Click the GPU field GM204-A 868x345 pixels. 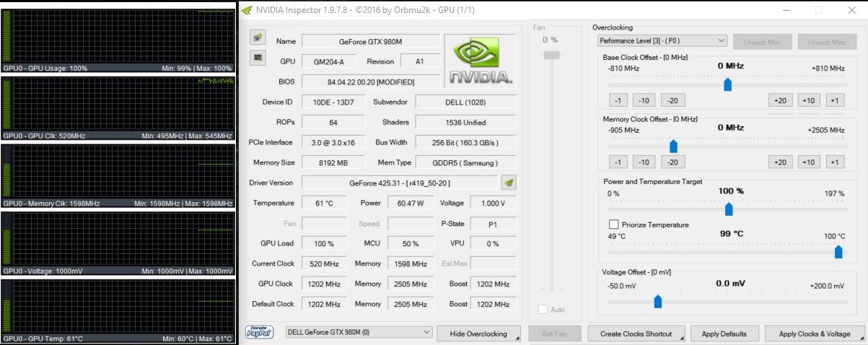click(328, 61)
